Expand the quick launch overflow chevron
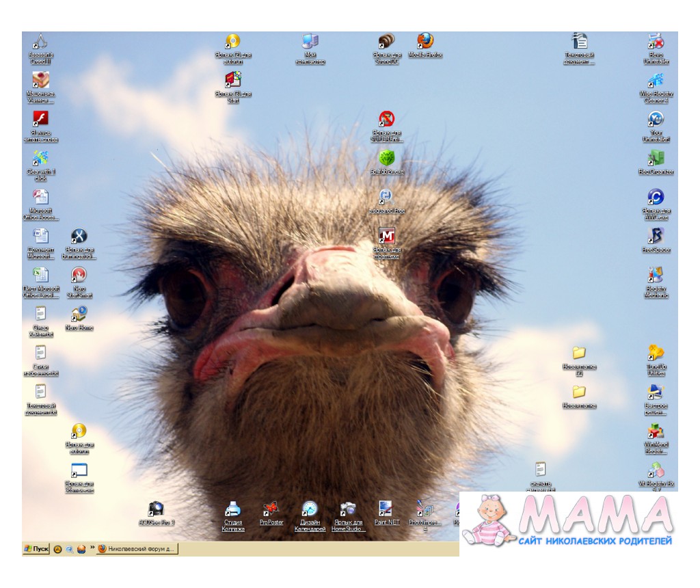This screenshot has height=588, width=700. point(92,548)
